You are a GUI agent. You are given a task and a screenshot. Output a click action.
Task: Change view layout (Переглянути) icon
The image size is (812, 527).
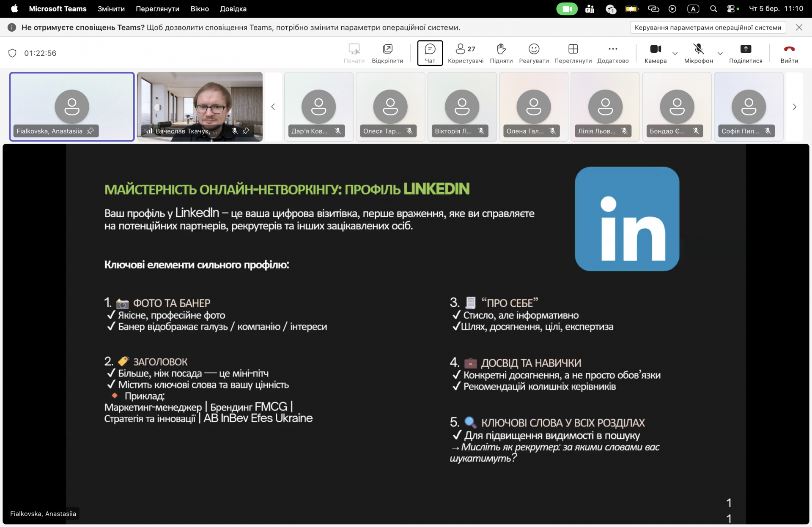click(x=573, y=49)
